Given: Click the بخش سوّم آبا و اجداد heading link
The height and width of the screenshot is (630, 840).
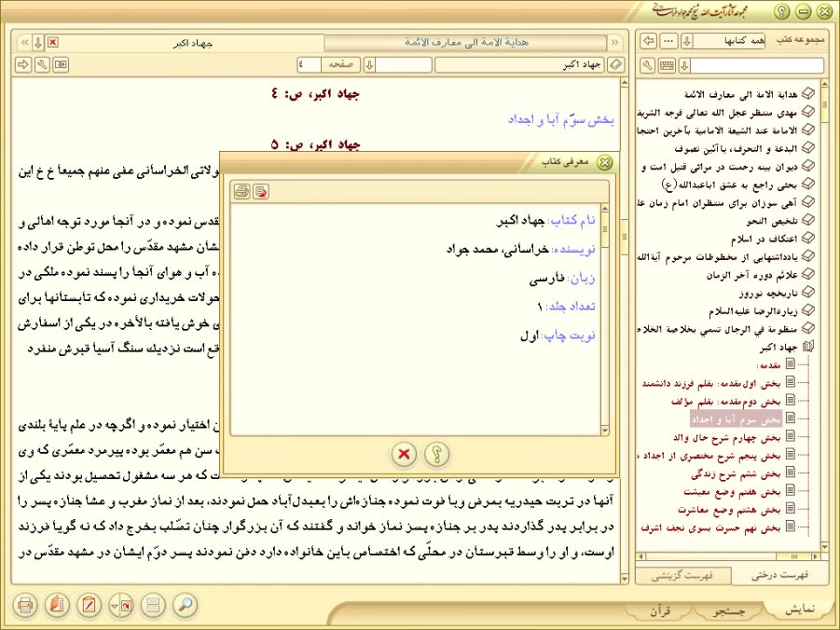Looking at the screenshot, I should [560, 119].
